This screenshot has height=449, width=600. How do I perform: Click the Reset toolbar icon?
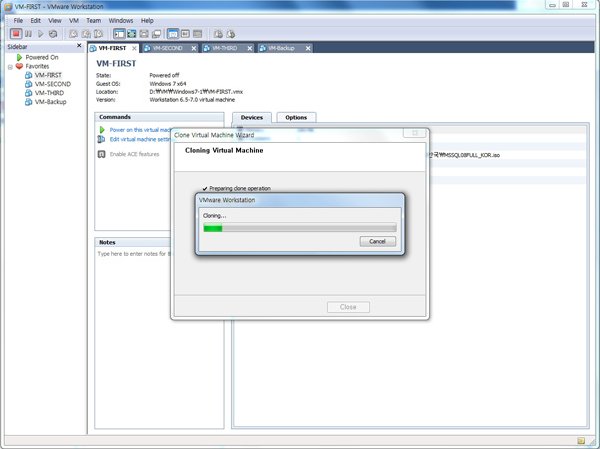[x=53, y=34]
